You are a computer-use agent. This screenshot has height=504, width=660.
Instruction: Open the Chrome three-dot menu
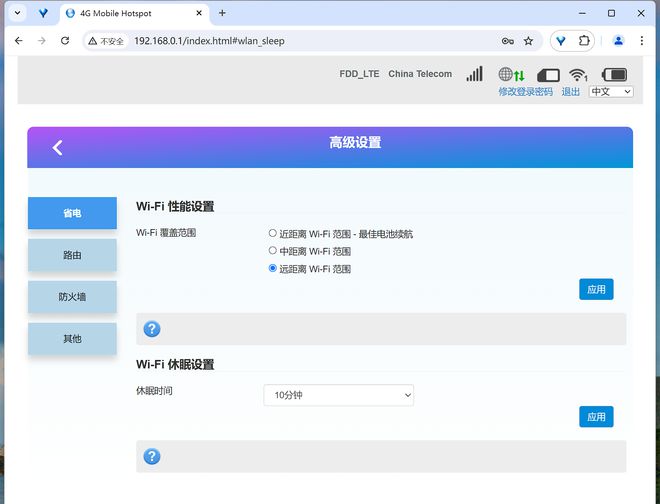coord(641,41)
